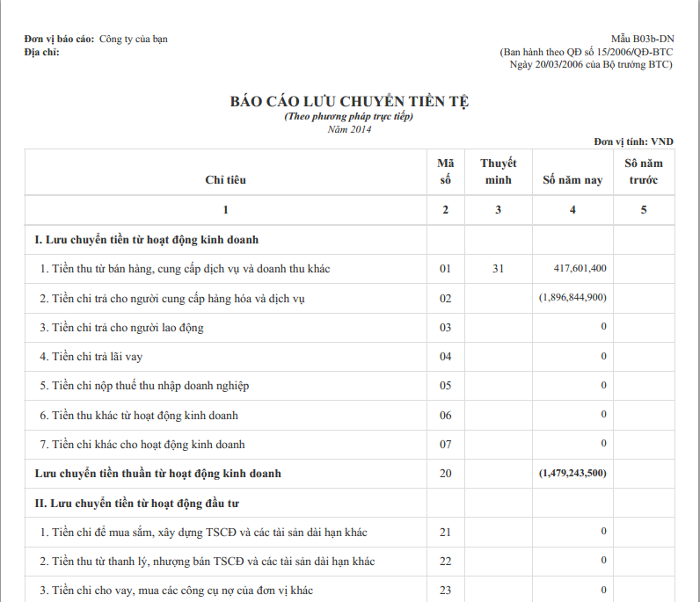The image size is (700, 602).
Task: Select row 3. Tiền chi trả cho người lao động
Action: [121, 328]
